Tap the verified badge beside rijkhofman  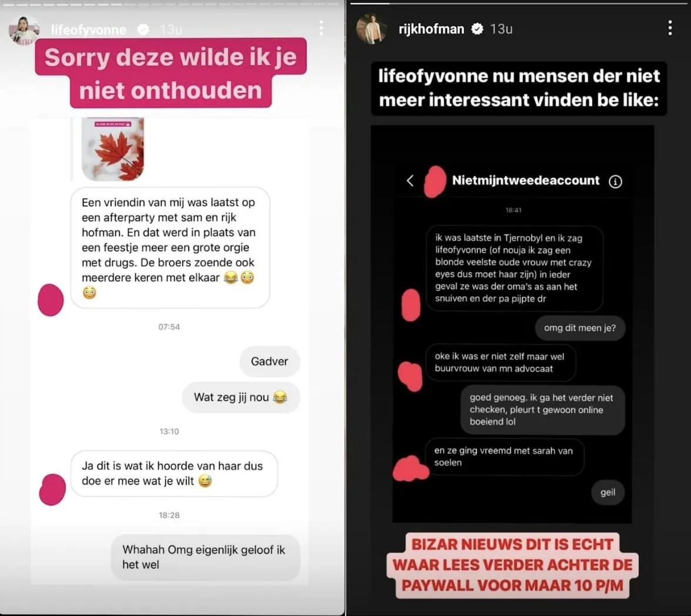477,29
